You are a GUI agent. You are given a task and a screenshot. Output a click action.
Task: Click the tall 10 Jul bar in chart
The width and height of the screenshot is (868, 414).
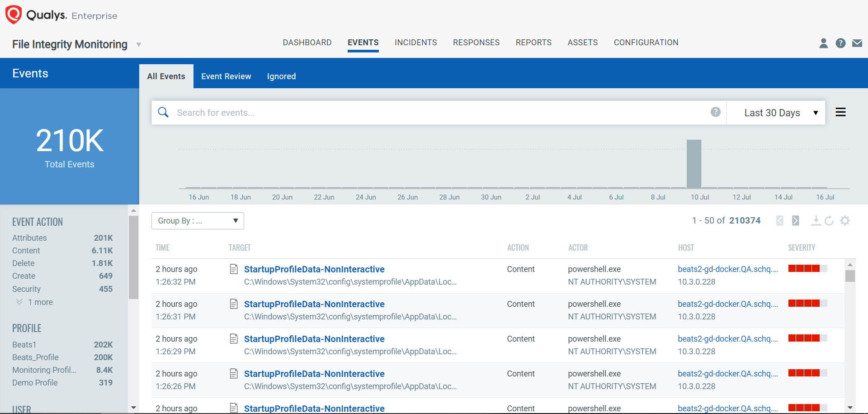point(694,164)
